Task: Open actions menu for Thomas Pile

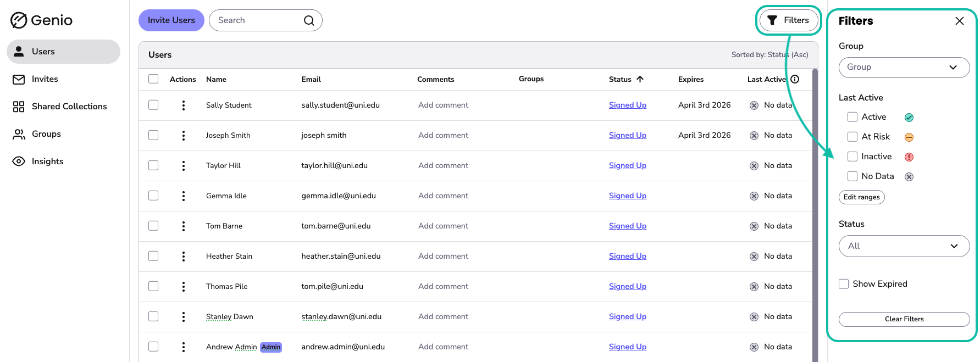Action: 183,287
